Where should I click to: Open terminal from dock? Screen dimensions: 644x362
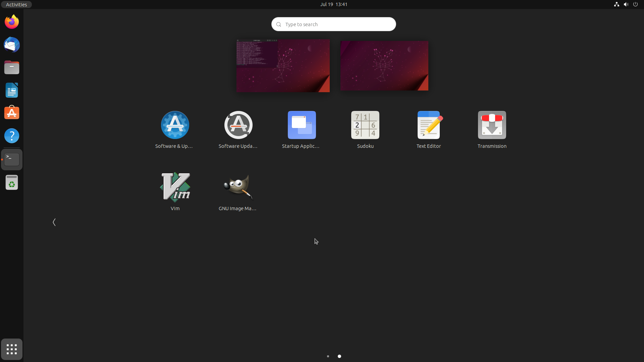pyautogui.click(x=11, y=159)
